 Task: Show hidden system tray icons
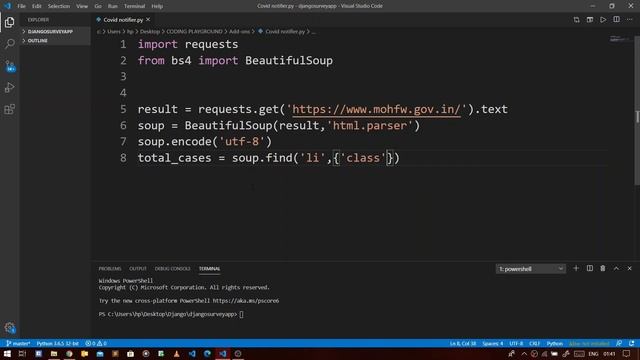point(524,354)
